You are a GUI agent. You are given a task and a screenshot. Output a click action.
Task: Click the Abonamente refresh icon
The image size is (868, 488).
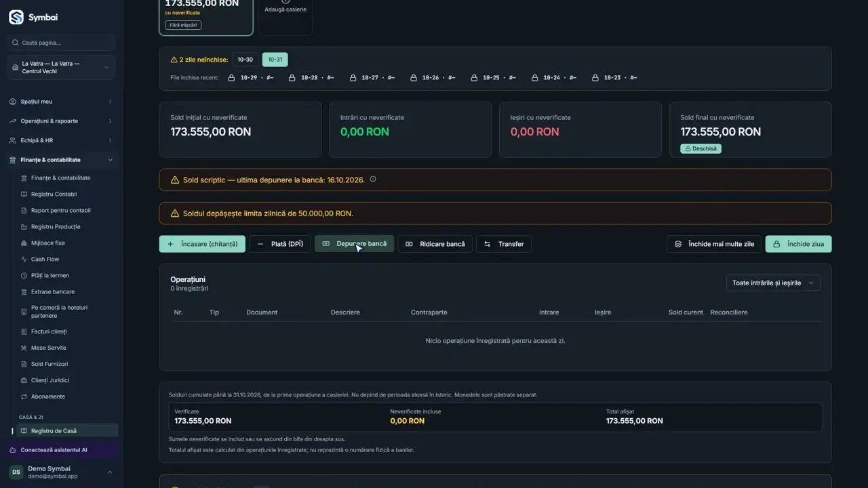24,396
